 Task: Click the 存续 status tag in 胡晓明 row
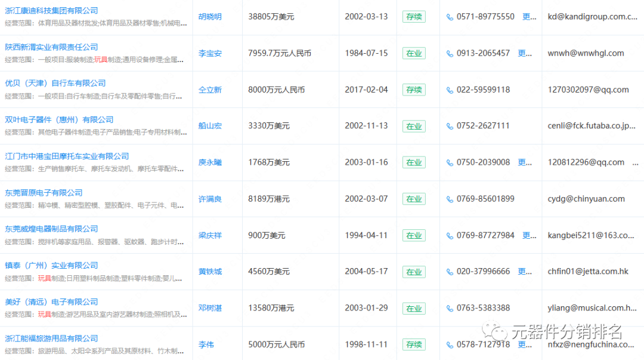414,17
